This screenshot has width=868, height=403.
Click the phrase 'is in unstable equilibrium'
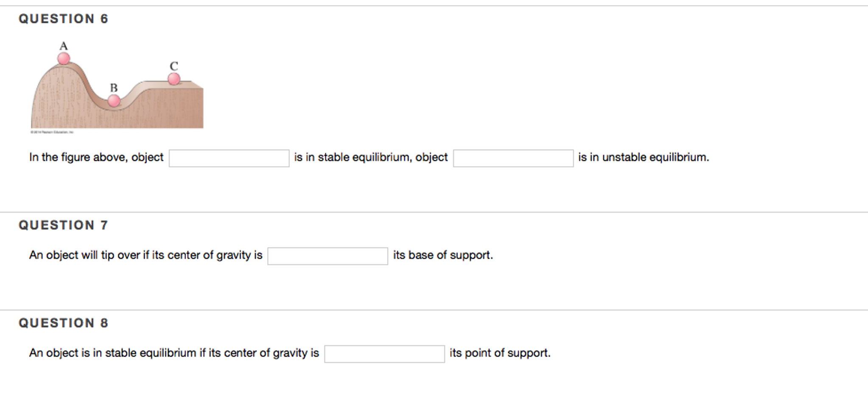pos(643,157)
